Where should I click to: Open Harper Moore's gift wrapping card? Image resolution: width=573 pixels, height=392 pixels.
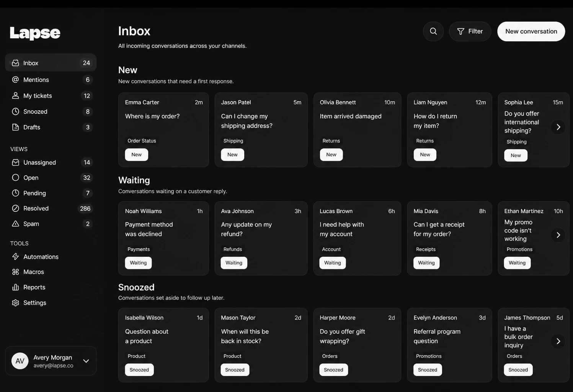click(357, 345)
